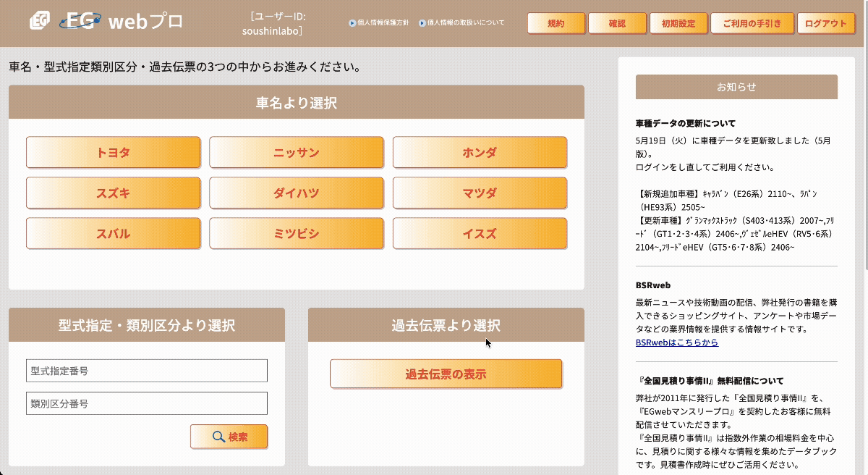This screenshot has width=868, height=475.
Task: Choose スズキ from car makers
Action: [114, 193]
